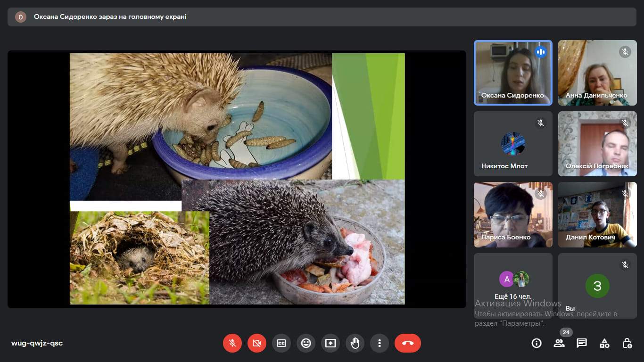
Task: Expand the 'Ещё 16 чел.' tile
Action: pyautogui.click(x=513, y=286)
